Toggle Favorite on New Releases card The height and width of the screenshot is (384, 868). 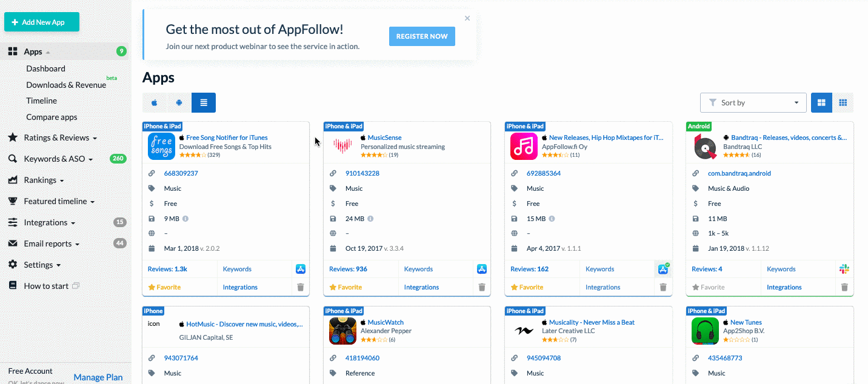click(x=527, y=287)
